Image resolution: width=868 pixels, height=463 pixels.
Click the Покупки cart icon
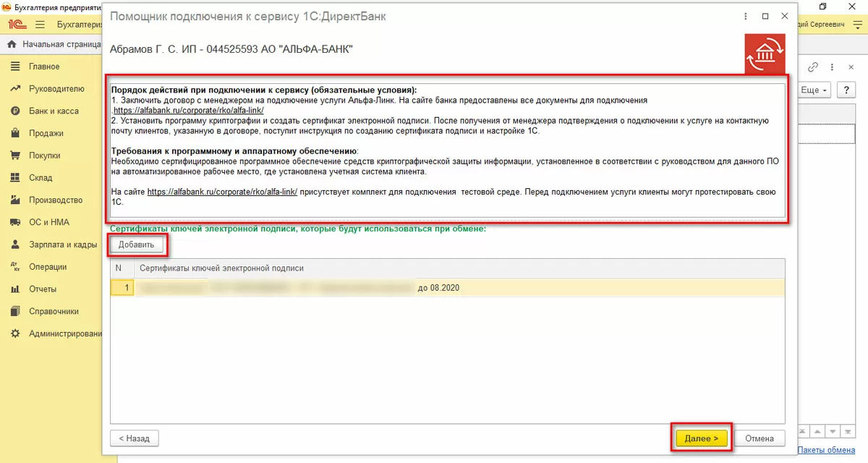pos(14,156)
